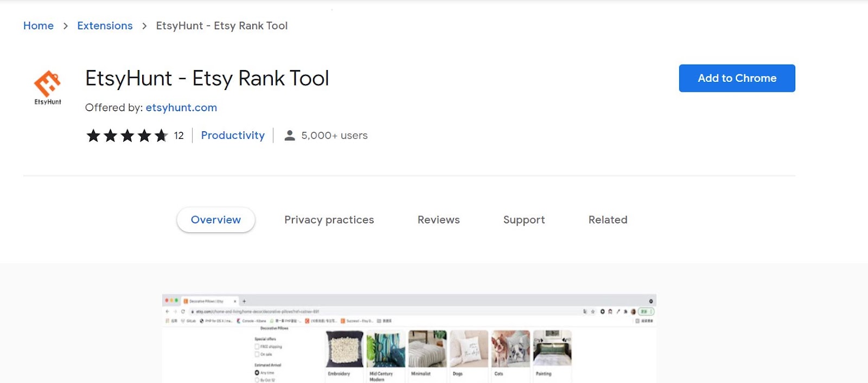The height and width of the screenshot is (383, 868).
Task: Click the last breadcrumb "EtsyHunt - Etsy Rank Tool"
Action: [222, 25]
